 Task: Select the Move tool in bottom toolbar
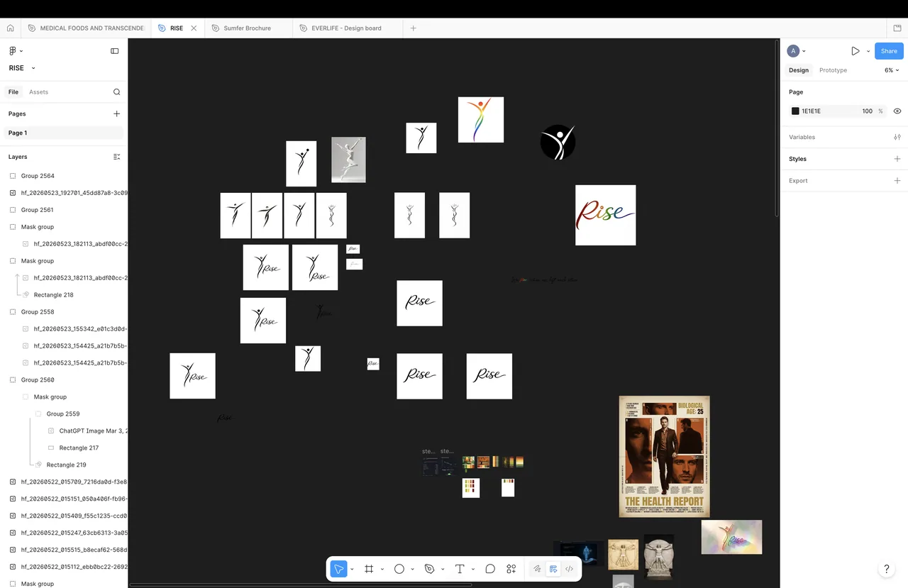tap(339, 569)
